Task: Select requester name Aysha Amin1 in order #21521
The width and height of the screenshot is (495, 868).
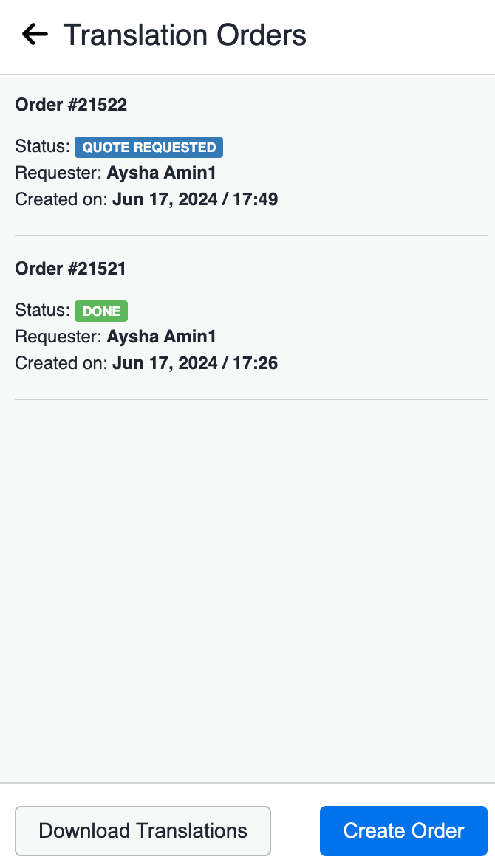Action: coord(161,337)
